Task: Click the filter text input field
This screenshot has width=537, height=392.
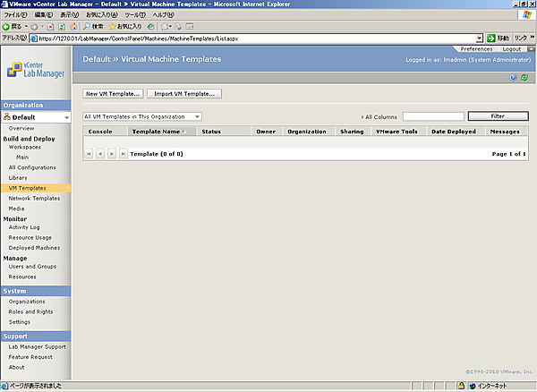Action: [432, 116]
